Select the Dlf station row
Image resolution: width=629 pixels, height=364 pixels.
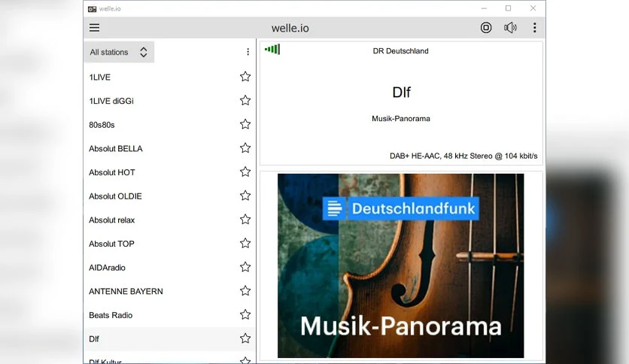point(170,338)
